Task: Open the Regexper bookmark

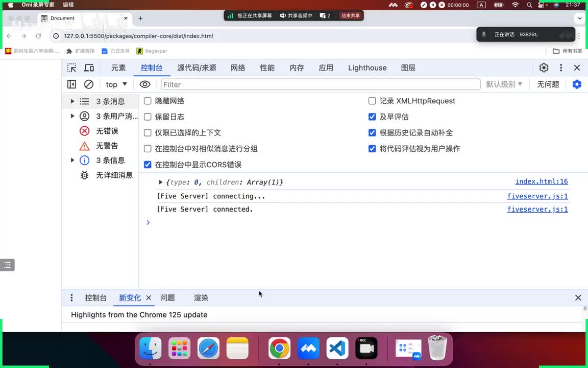Action: point(152,51)
